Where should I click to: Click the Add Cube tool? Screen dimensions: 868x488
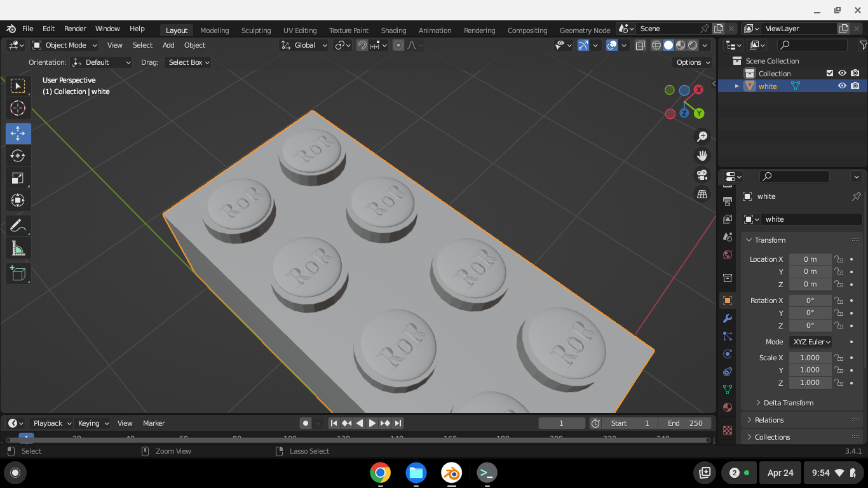tap(18, 274)
